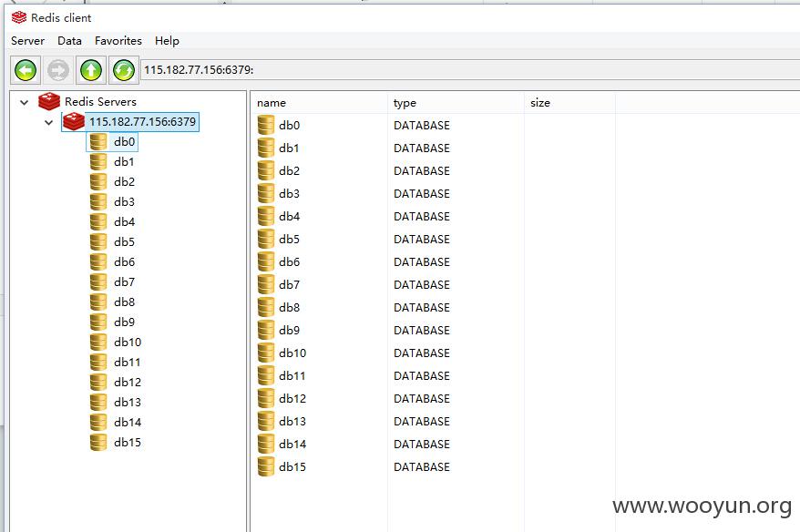Click the green Back arrow button
Screen dimensions: 800x532
click(26, 70)
